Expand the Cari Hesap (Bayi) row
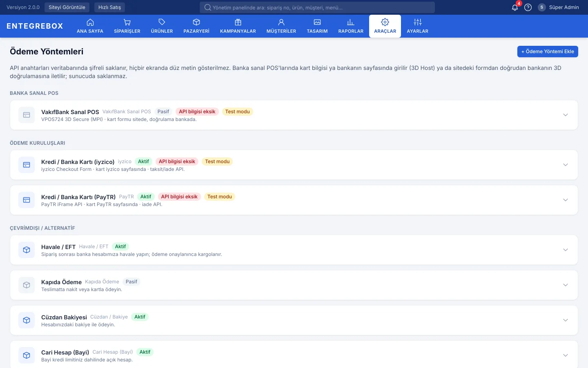The image size is (588, 368). tap(566, 355)
